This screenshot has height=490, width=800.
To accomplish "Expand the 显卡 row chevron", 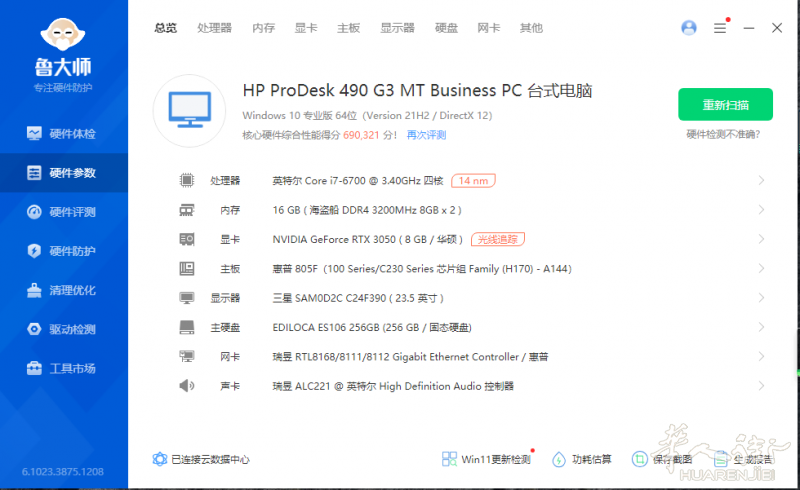I will click(761, 239).
